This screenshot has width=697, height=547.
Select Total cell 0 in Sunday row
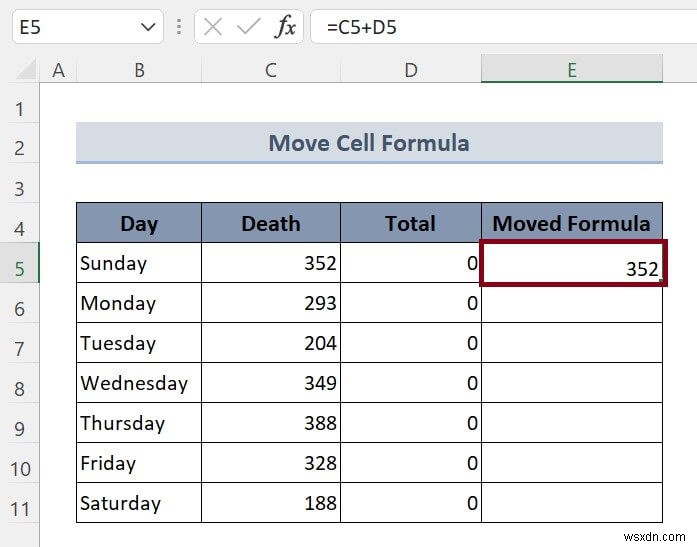pos(411,263)
